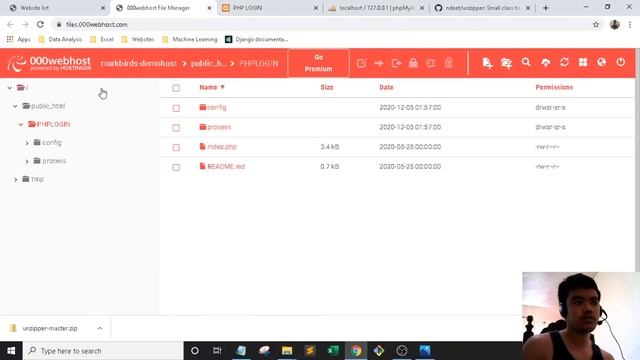Click the address bar URL
Viewport: 640px width, 360px height.
pos(97,24)
